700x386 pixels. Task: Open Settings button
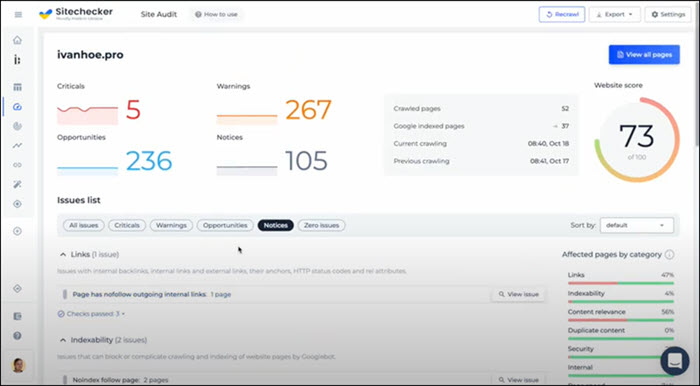(x=668, y=14)
